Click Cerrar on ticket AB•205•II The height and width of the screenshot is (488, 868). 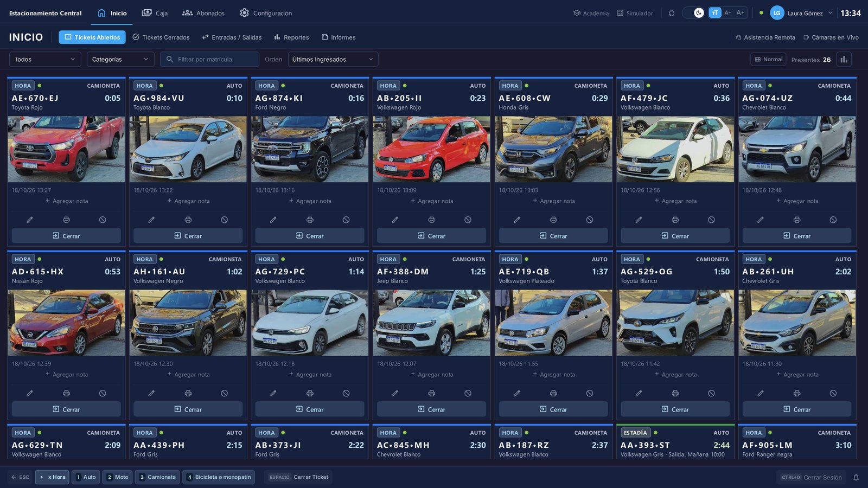pos(431,236)
